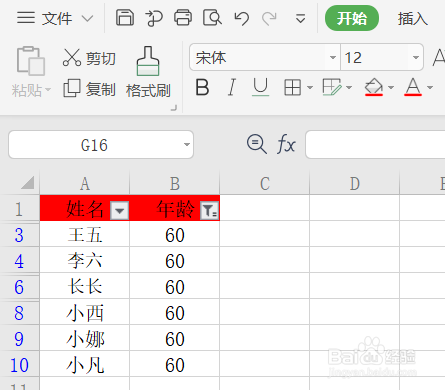Select column B header

(175, 183)
